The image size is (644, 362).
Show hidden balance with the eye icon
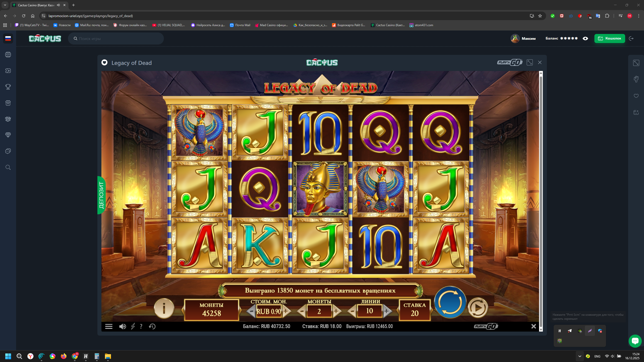click(585, 38)
